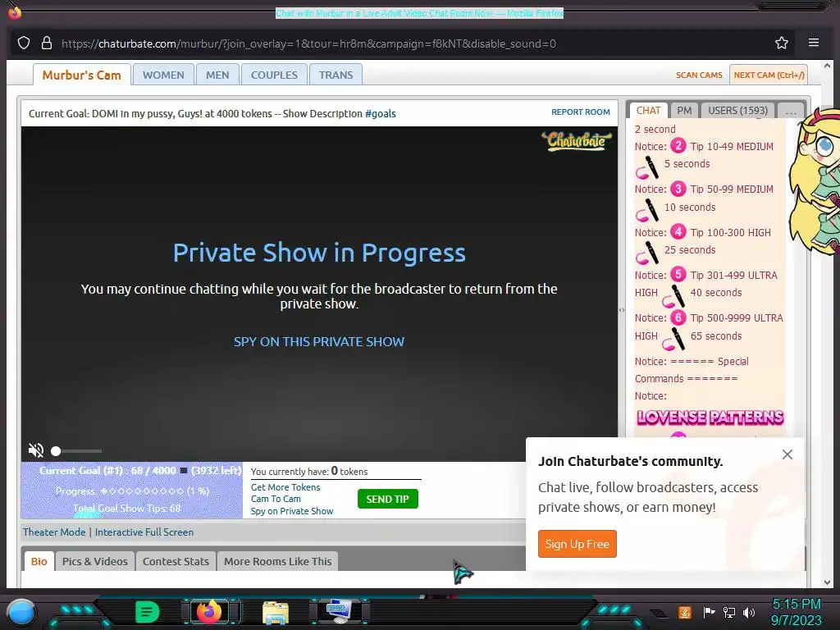This screenshot has height=630, width=840.
Task: Click the page scrollbar down arrow
Action: pos(827,582)
